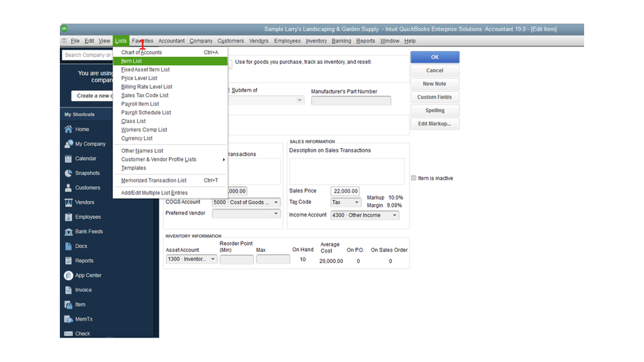Screen dimensions: 644x362
Task: Open Memorized Transaction List entry
Action: [x=170, y=180]
